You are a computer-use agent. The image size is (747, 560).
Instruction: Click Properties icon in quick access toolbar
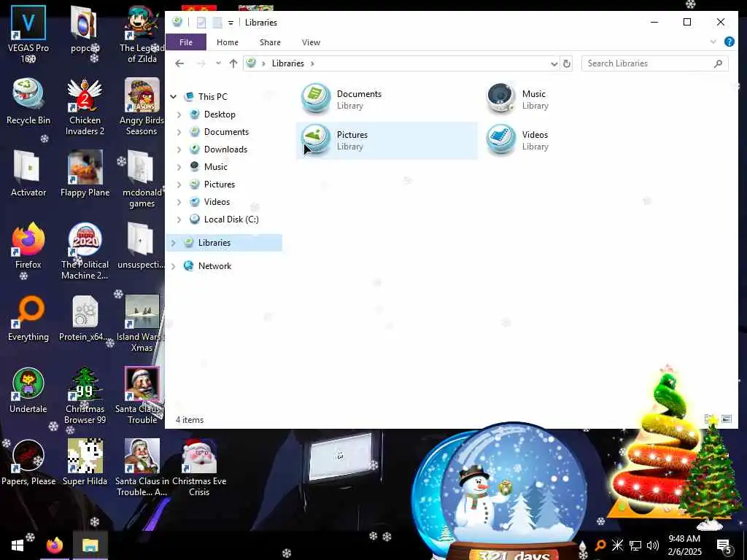pos(201,23)
